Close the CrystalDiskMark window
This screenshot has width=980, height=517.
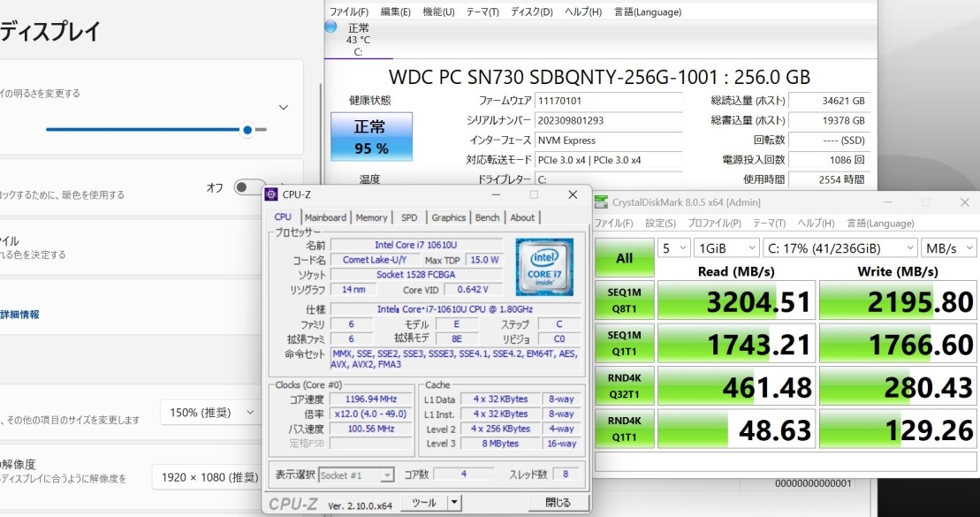[x=964, y=201]
